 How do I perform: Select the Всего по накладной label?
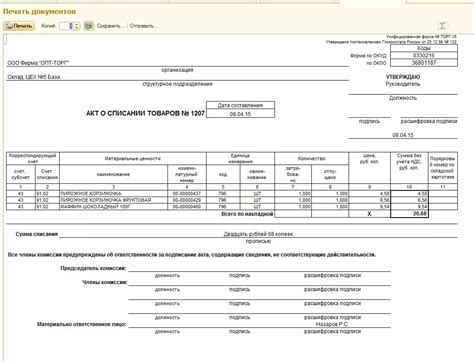tap(247, 214)
